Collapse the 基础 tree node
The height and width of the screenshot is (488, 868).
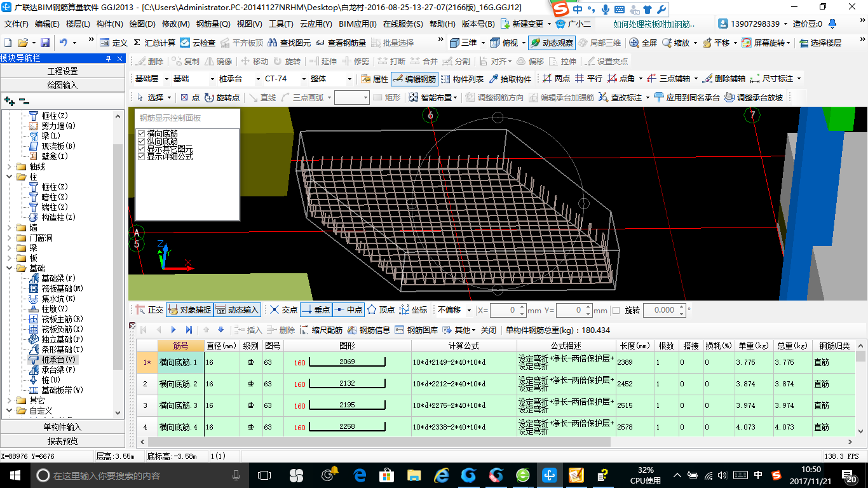(9, 268)
